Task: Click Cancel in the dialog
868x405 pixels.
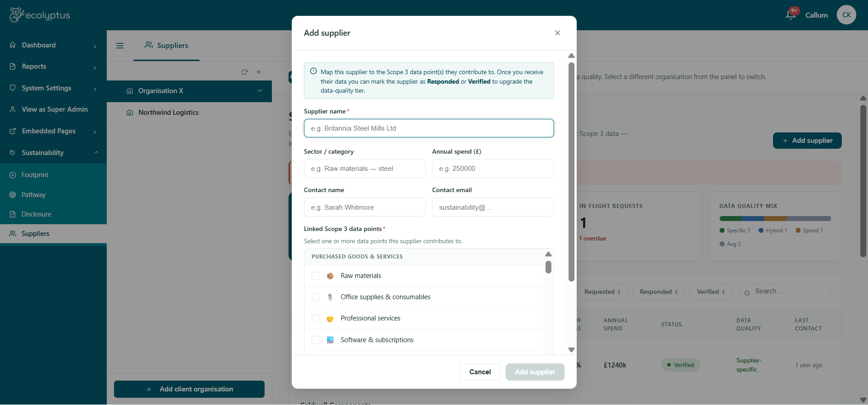Action: (480, 372)
